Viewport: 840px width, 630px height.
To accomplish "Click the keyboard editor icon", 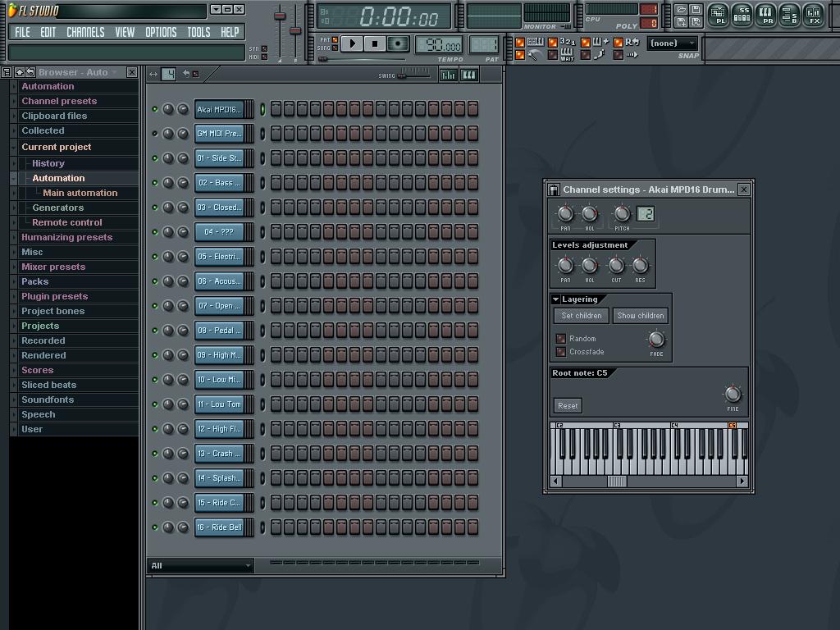I will 469,75.
